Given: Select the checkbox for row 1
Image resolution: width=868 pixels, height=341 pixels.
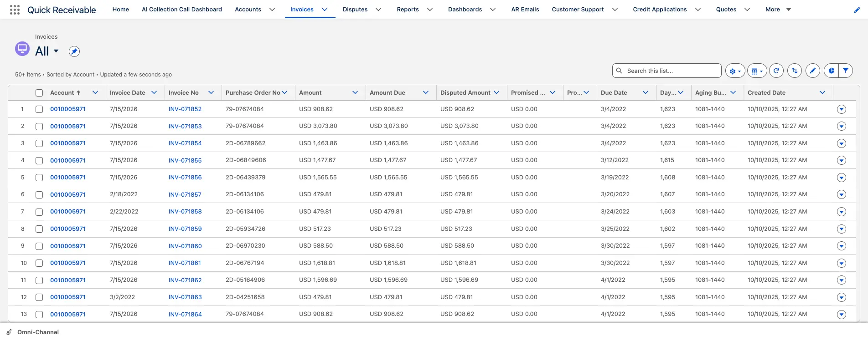Looking at the screenshot, I should [39, 109].
